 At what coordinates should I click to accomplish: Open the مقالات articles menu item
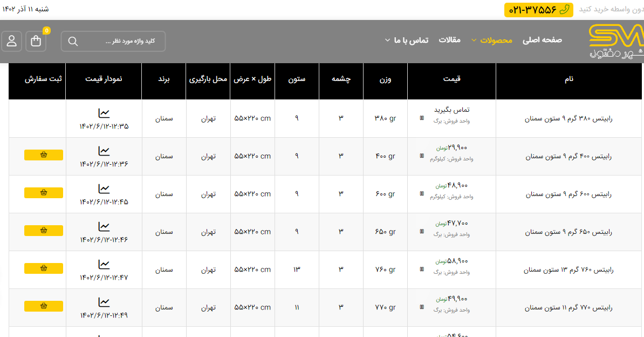coord(449,40)
